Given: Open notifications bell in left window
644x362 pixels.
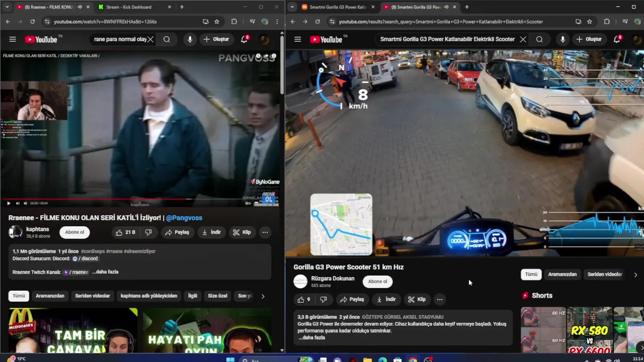Looking at the screenshot, I should click(244, 39).
